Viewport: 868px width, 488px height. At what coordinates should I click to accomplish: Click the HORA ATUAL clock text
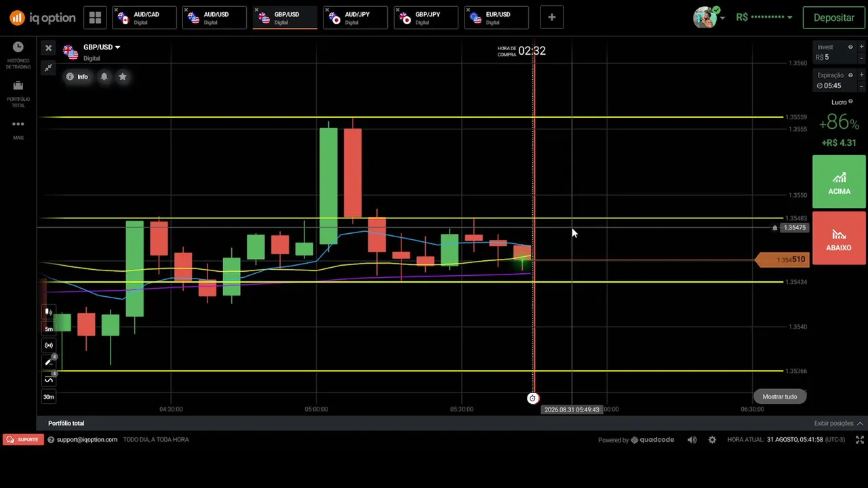(x=786, y=440)
